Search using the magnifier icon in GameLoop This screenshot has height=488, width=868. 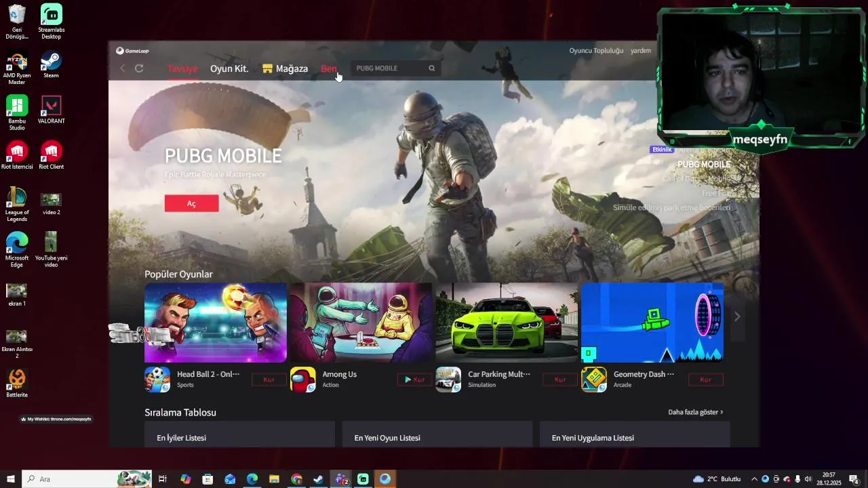click(x=432, y=68)
